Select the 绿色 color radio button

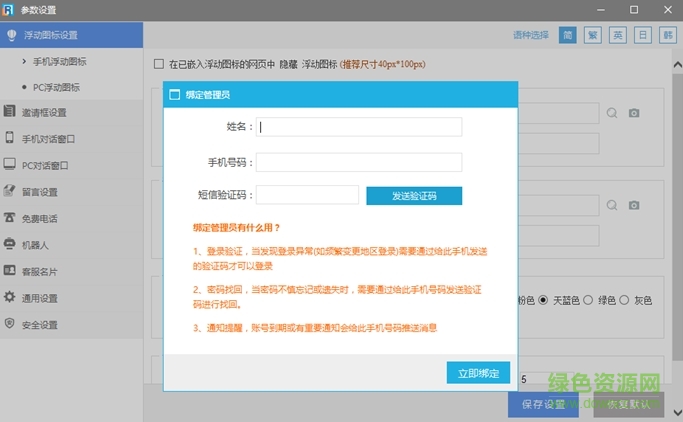coord(589,300)
